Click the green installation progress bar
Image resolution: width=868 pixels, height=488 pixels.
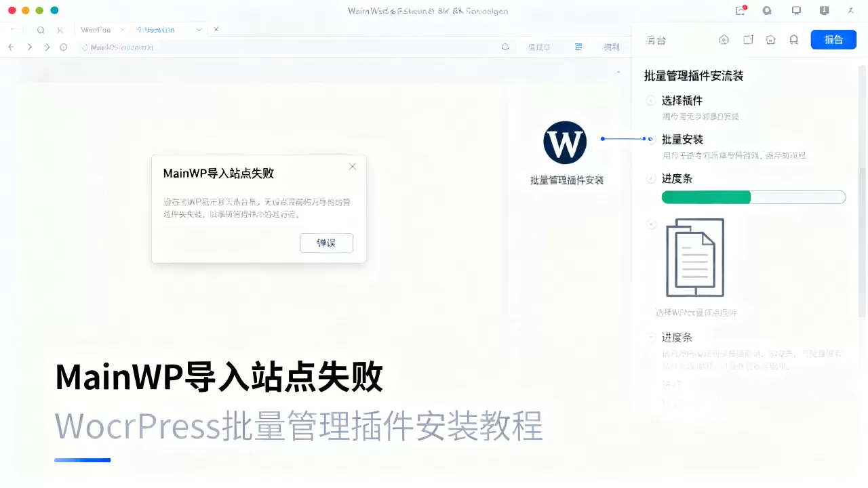(x=753, y=197)
